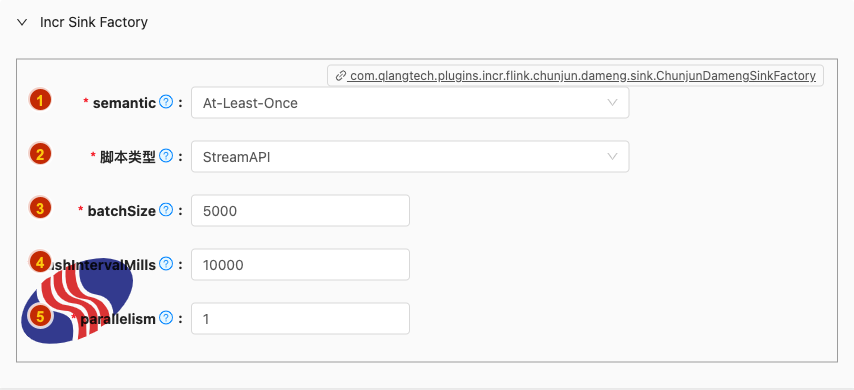Click the dropdown arrow in semantic field

612,102
